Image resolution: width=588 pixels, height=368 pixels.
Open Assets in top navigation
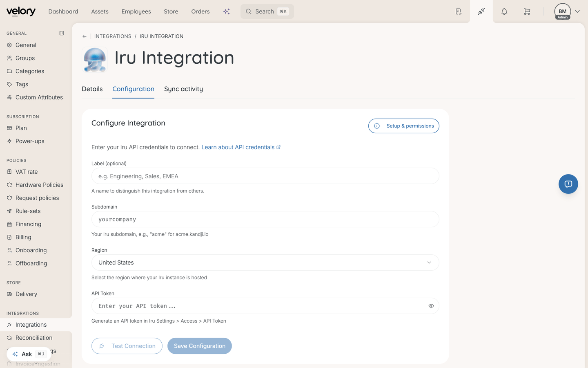[x=100, y=11]
